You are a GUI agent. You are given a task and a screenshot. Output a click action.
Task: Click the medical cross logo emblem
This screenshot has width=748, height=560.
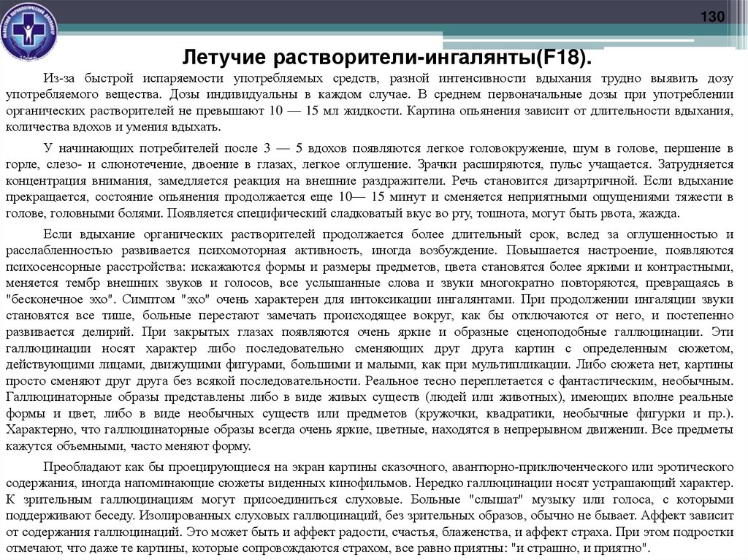point(28,31)
